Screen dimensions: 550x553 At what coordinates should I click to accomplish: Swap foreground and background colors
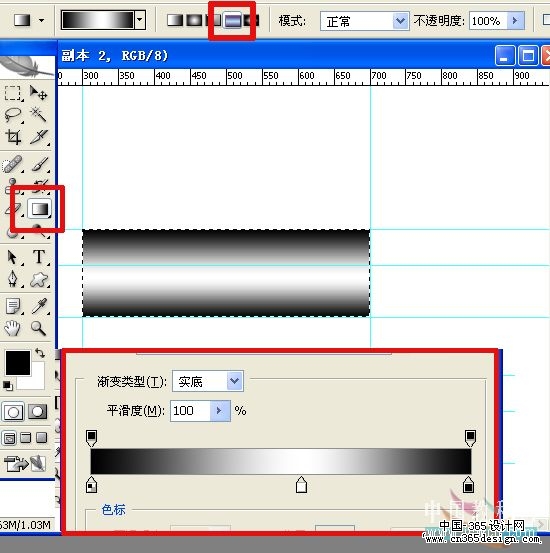pyautogui.click(x=40, y=353)
